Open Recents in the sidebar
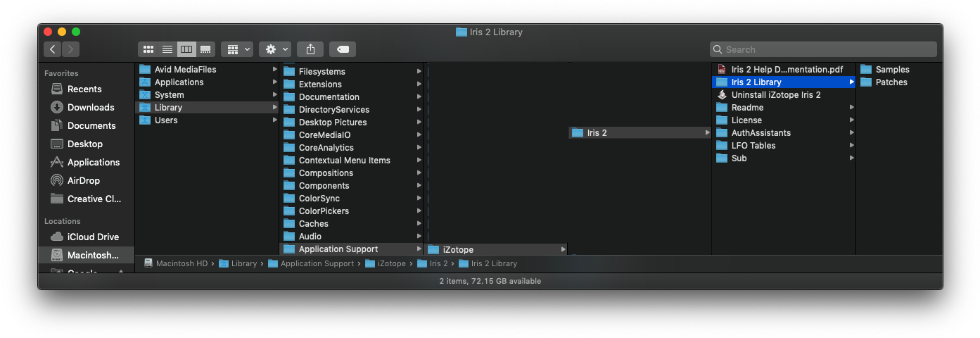 [x=85, y=89]
